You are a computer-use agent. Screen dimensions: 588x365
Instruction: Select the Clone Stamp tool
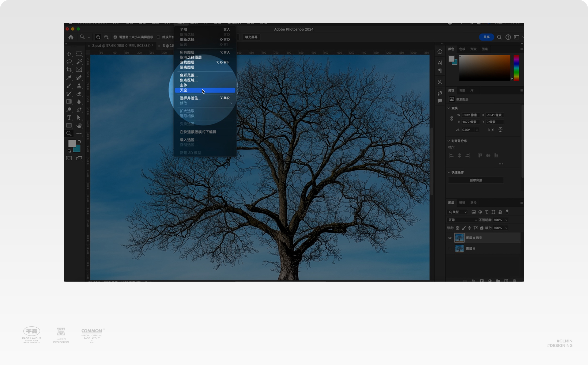(79, 86)
